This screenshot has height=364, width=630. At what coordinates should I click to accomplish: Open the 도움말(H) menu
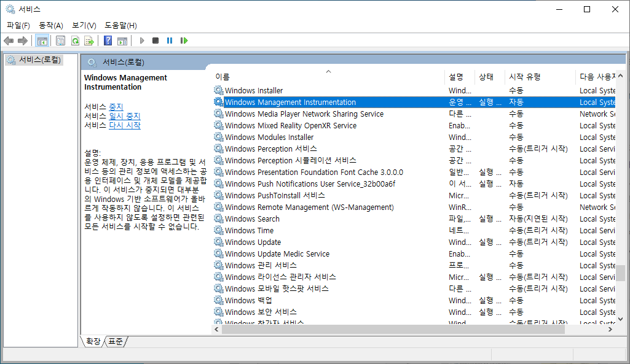120,25
